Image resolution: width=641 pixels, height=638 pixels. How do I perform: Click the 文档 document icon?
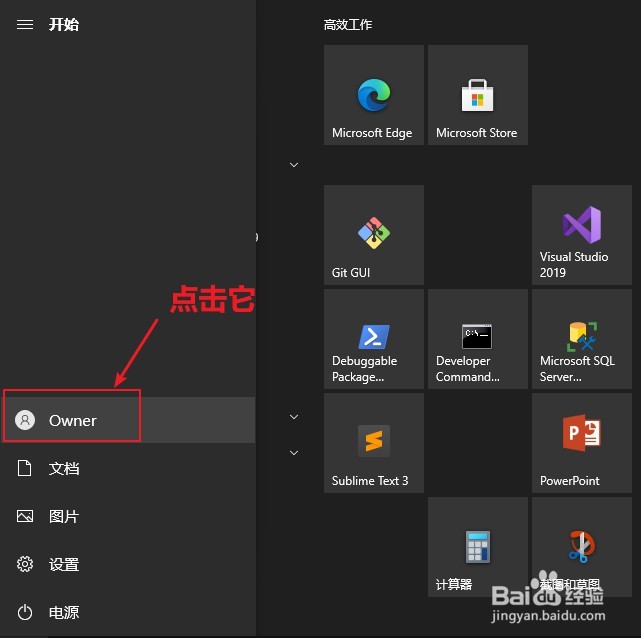25,468
